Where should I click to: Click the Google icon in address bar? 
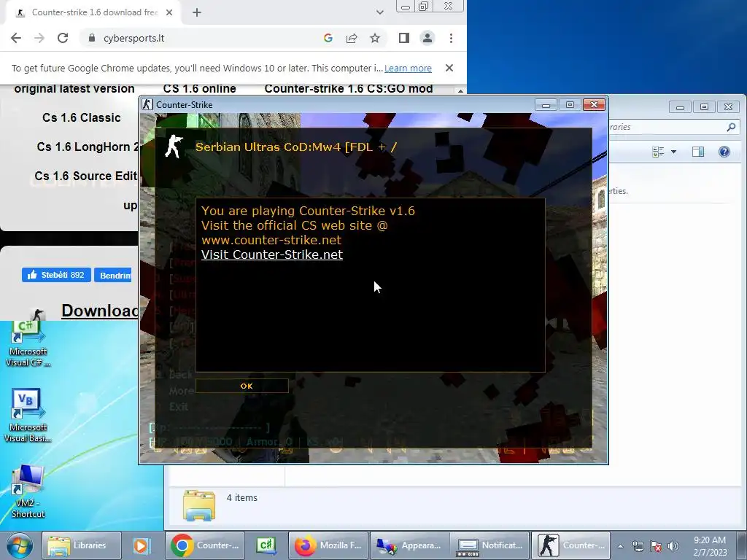pos(328,38)
